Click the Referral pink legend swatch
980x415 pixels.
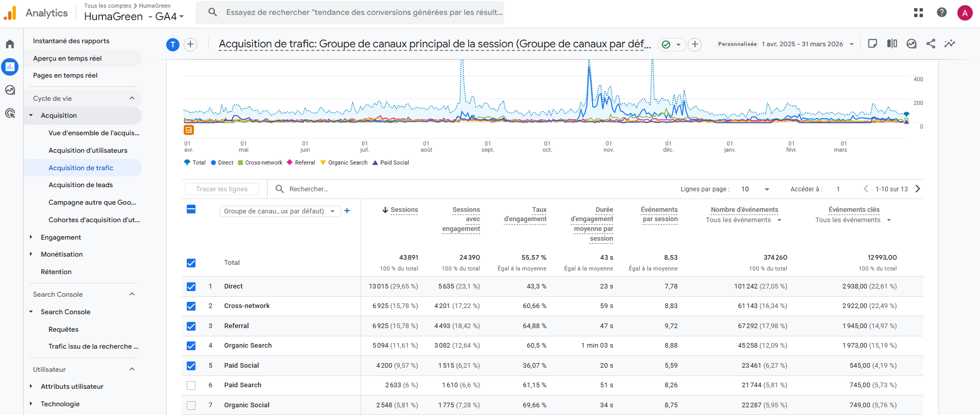tap(290, 163)
